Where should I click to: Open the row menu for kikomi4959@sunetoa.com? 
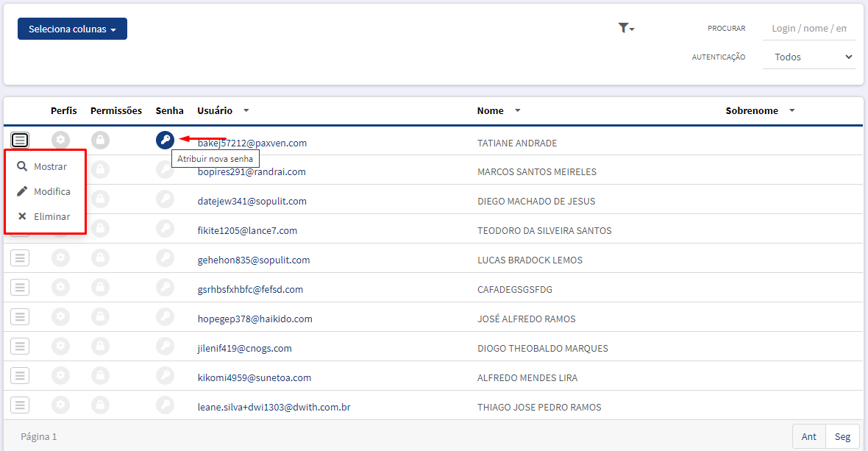coord(20,376)
